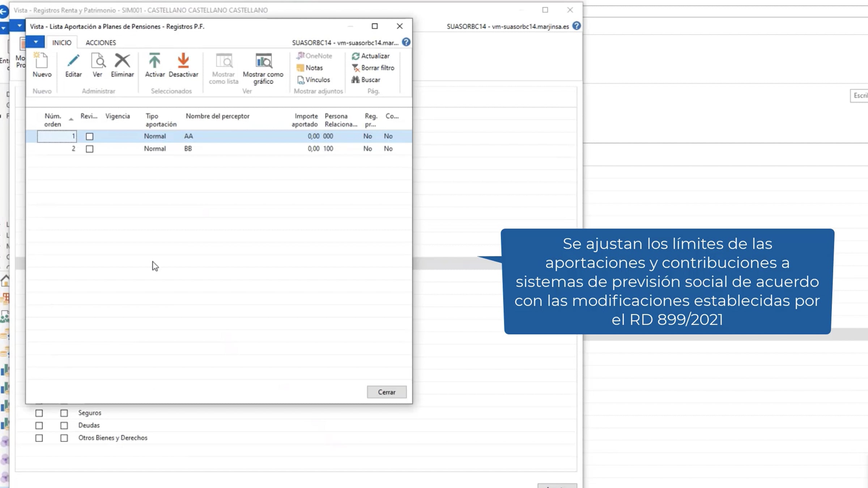Open blue application menu dropdown in pension window
This screenshot has height=488, width=868.
(x=35, y=42)
